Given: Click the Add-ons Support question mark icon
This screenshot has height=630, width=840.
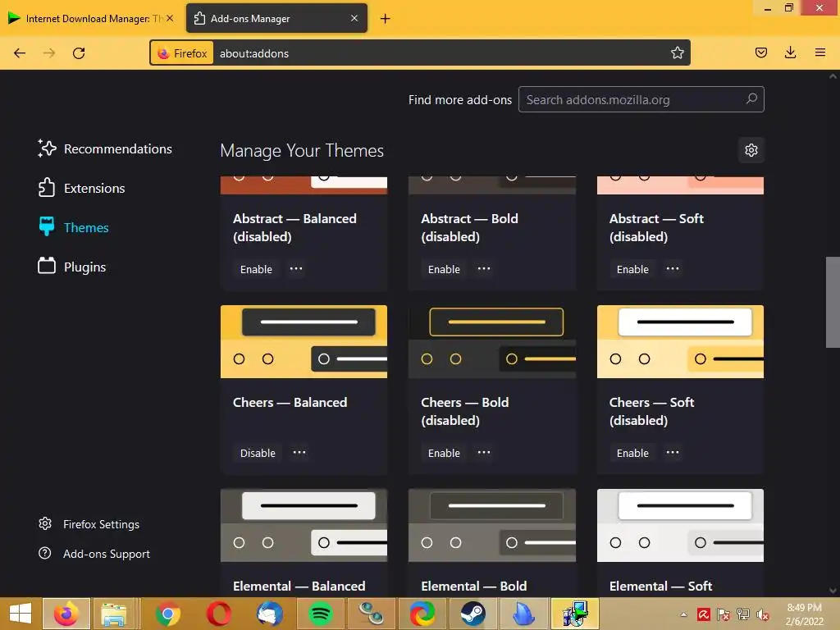Looking at the screenshot, I should (x=45, y=553).
